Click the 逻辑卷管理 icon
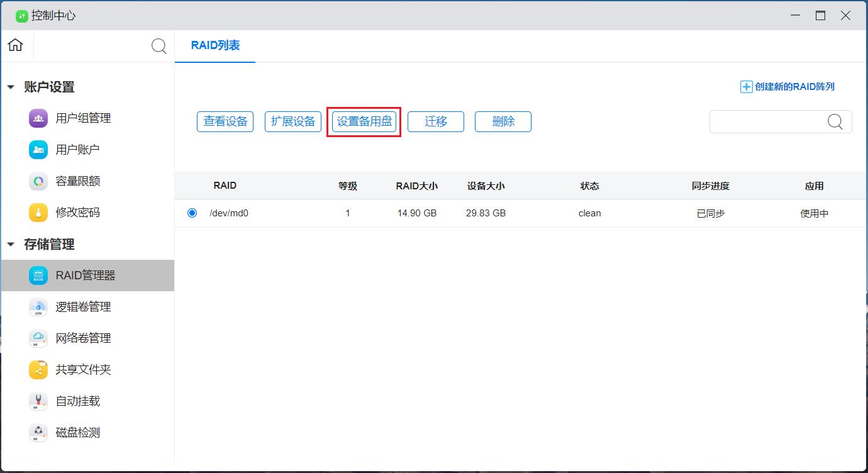868x473 pixels. click(38, 307)
